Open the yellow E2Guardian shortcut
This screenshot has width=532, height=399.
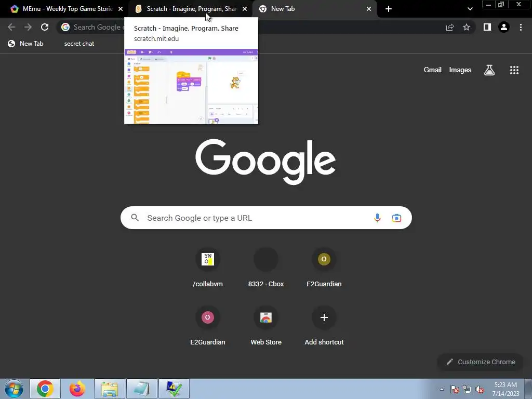[324, 268]
